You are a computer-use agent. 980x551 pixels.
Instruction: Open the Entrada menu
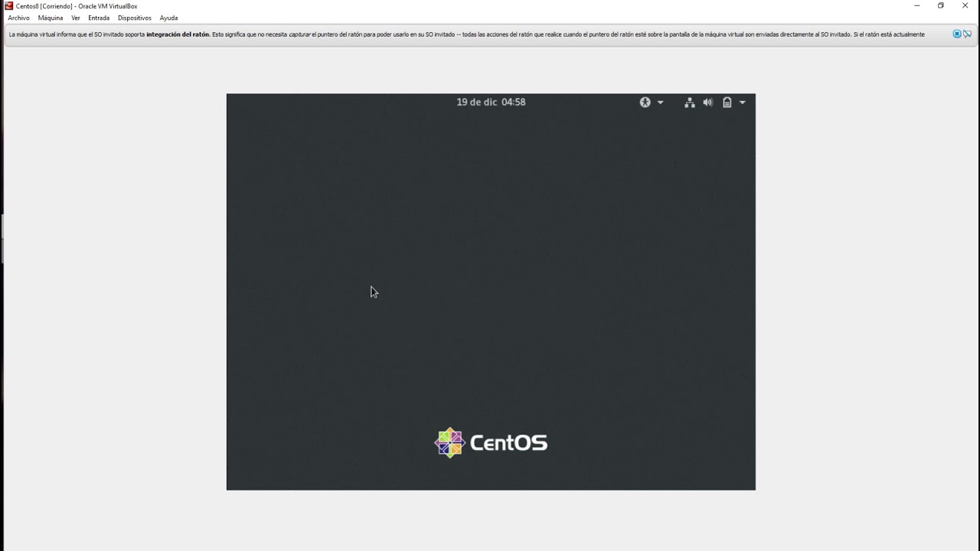[x=99, y=18]
